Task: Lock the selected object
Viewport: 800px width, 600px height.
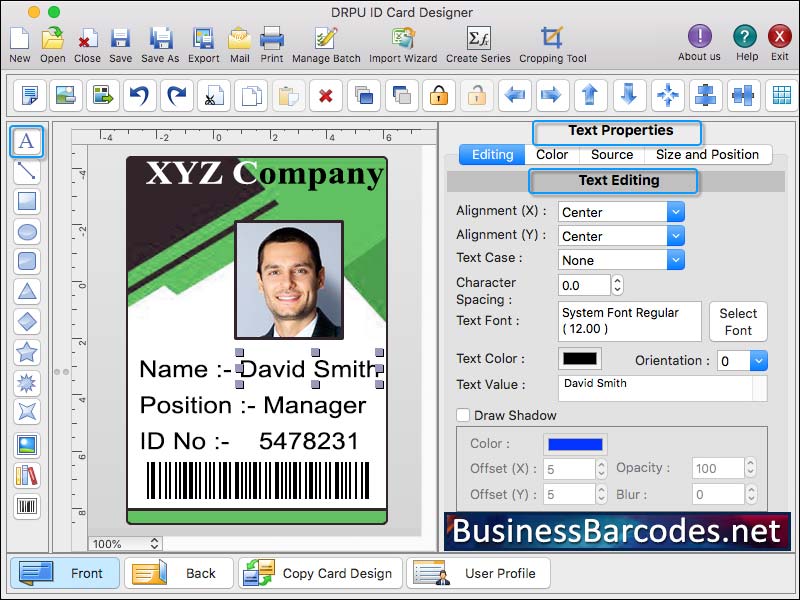Action: click(x=439, y=95)
